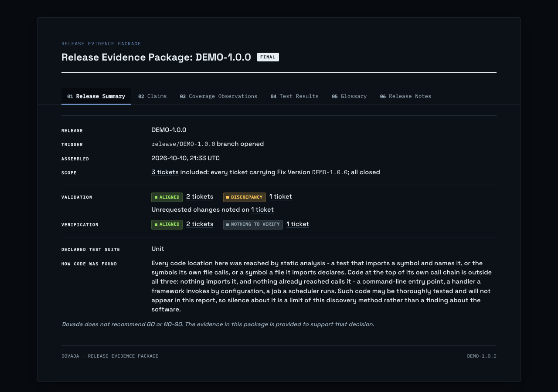Viewport: 558px width, 392px height.
Task: Click the "VALIDATION" row label
Action: click(77, 197)
